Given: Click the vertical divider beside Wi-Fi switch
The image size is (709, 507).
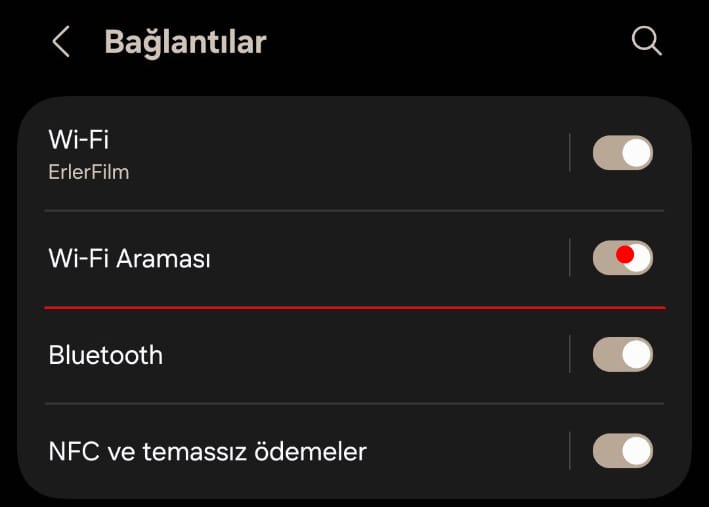Looking at the screenshot, I should [570, 153].
